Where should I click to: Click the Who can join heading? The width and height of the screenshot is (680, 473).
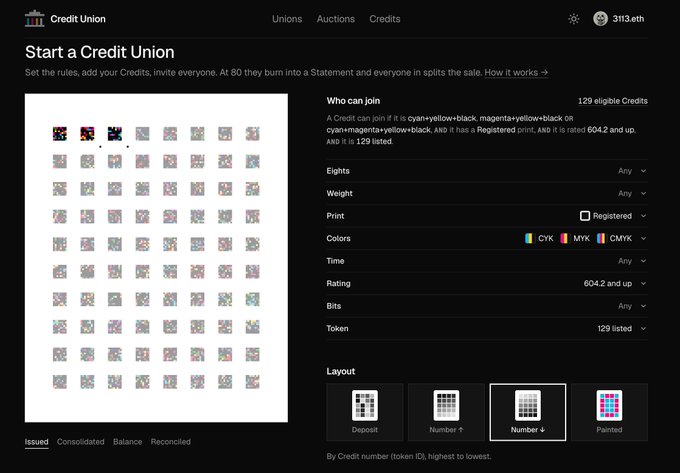[353, 101]
